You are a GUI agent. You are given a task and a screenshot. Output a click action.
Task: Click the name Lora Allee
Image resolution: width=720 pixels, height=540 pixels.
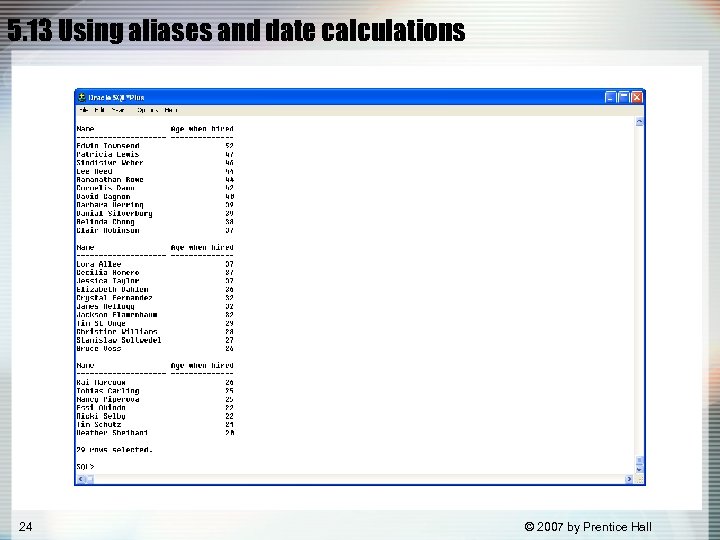click(x=99, y=264)
